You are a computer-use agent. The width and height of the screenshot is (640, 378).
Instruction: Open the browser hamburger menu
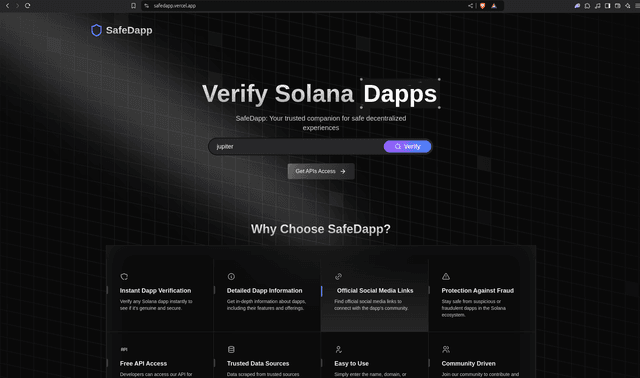[637, 6]
